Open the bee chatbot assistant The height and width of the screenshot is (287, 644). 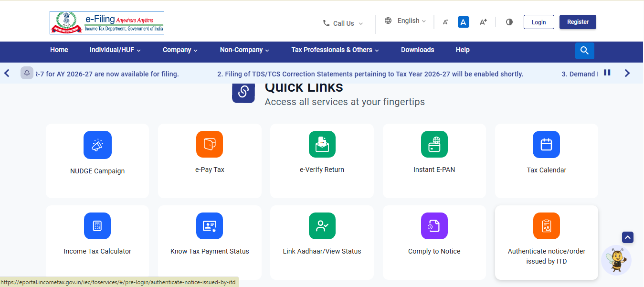616,260
